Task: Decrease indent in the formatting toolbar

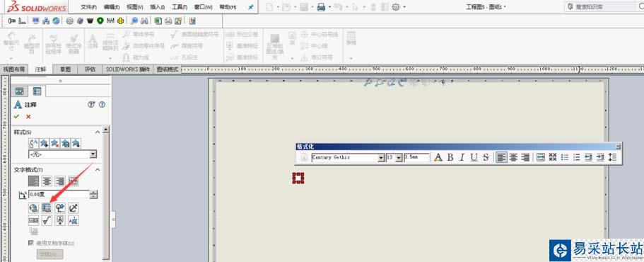Action: pos(589,157)
